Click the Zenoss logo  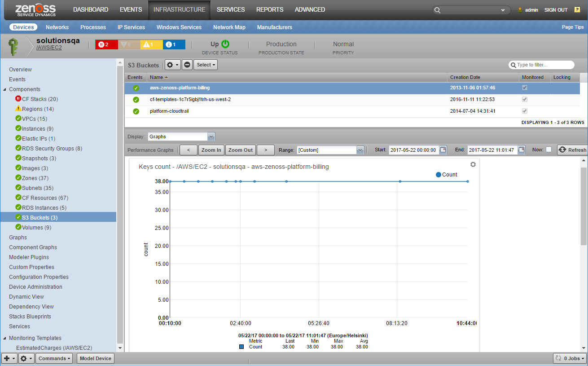point(36,10)
